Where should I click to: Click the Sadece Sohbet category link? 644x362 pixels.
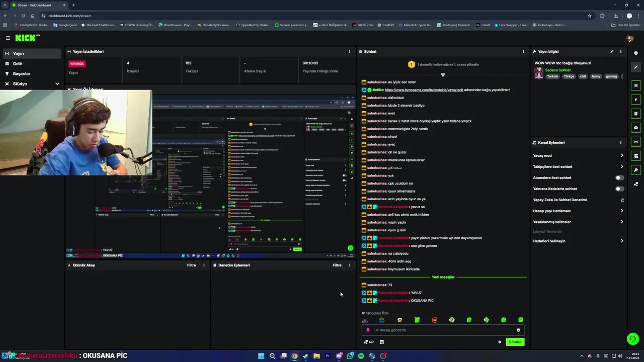click(x=557, y=70)
